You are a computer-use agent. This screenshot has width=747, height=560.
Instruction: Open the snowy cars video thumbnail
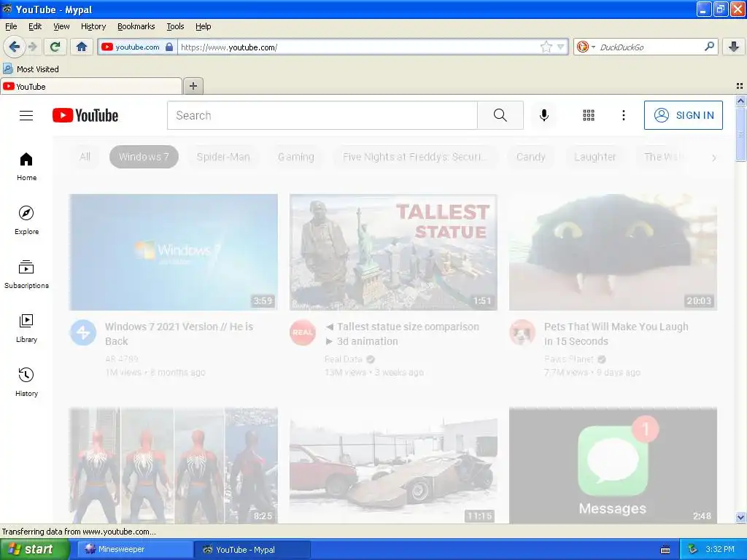click(x=393, y=466)
